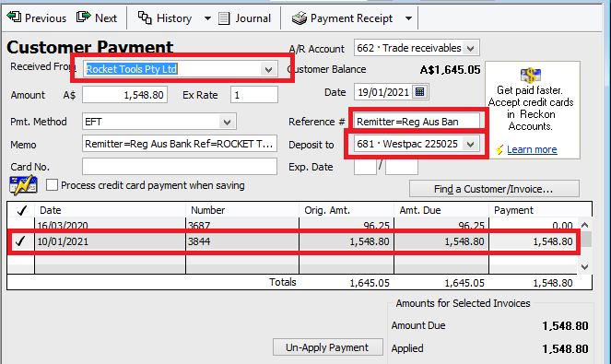Click the credit card lightning icon
Image resolution: width=611 pixels, height=364 pixels.
(23, 185)
